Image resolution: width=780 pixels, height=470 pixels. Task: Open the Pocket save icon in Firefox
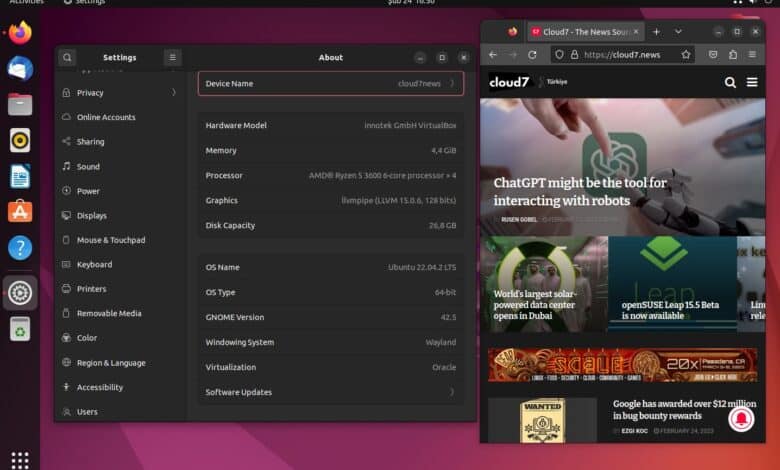[713, 55]
